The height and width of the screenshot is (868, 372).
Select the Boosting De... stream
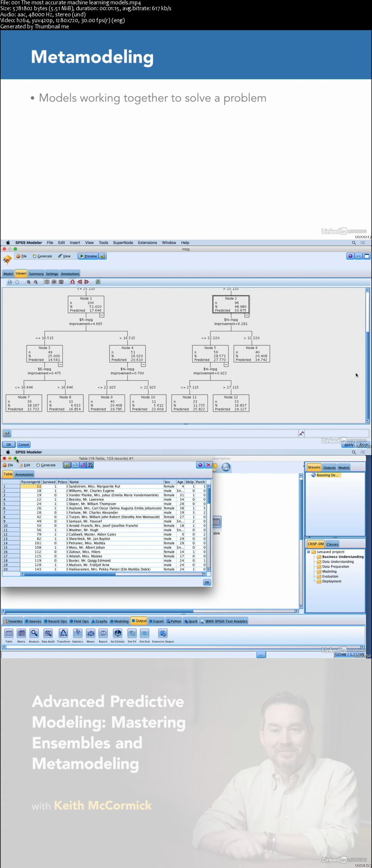tap(325, 475)
